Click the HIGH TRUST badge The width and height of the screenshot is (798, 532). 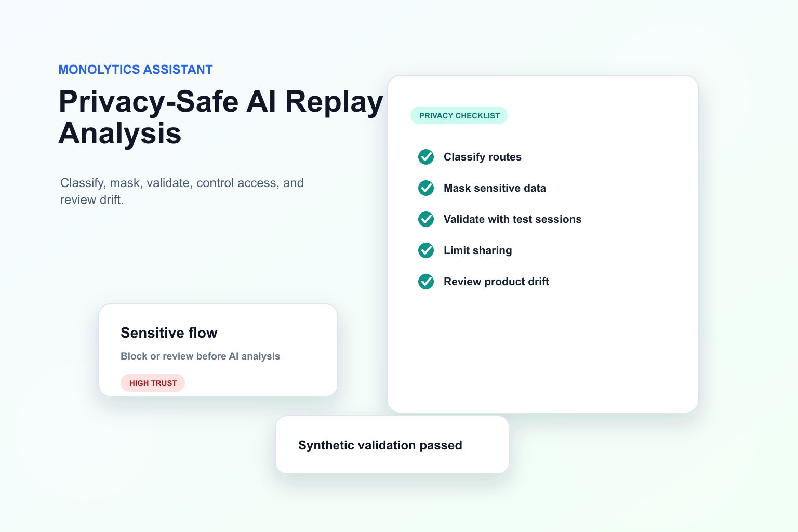tap(153, 383)
